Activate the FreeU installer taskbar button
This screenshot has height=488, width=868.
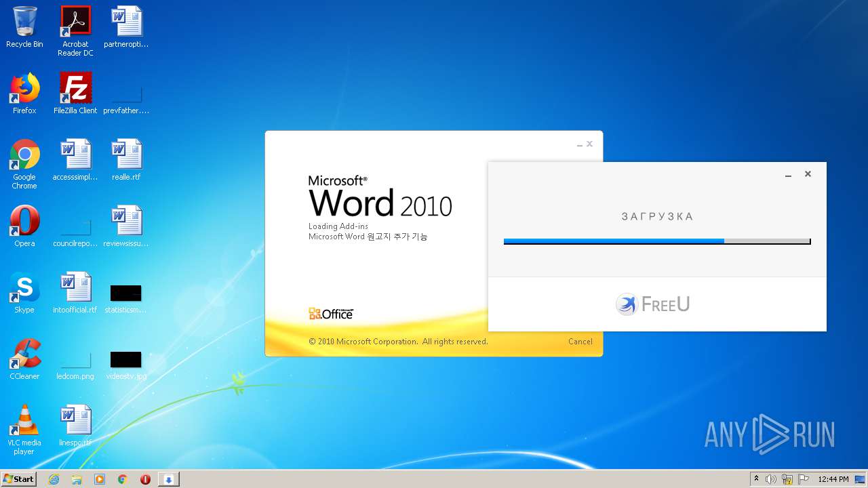pos(169,479)
